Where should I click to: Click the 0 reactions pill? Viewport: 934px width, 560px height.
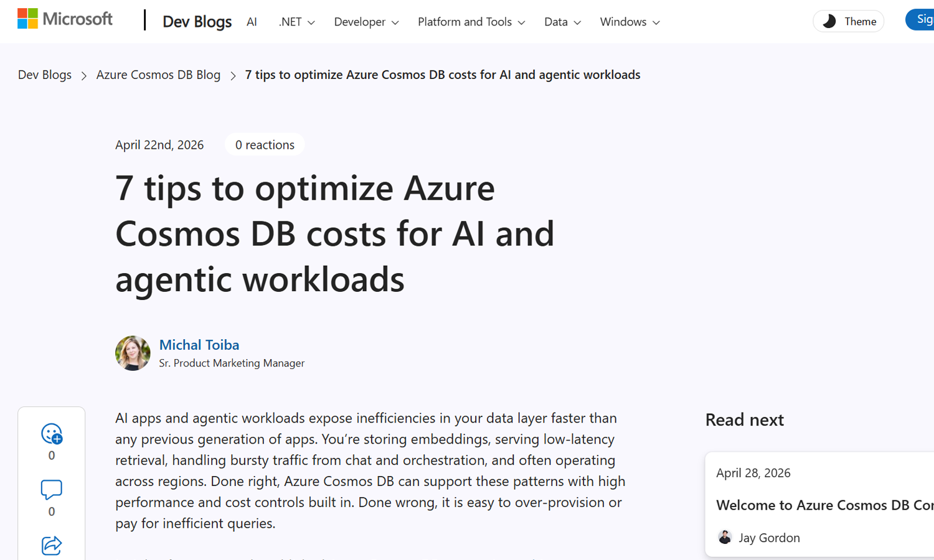[265, 144]
